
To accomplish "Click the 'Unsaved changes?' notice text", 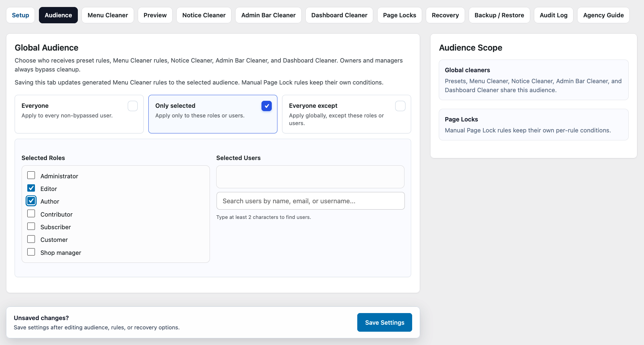I will coord(41,318).
